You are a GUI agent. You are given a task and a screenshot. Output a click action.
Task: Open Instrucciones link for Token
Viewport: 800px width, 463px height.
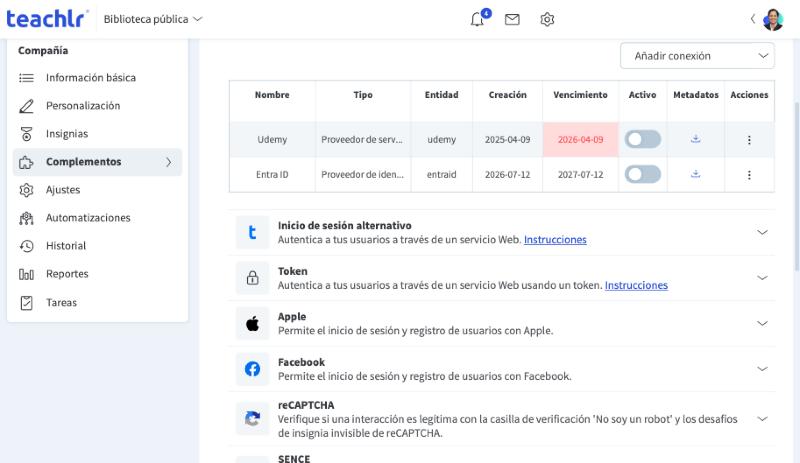636,285
